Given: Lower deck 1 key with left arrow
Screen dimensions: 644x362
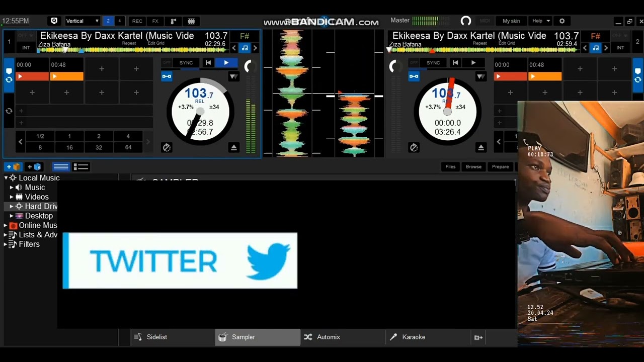Looking at the screenshot, I should click(x=234, y=48).
